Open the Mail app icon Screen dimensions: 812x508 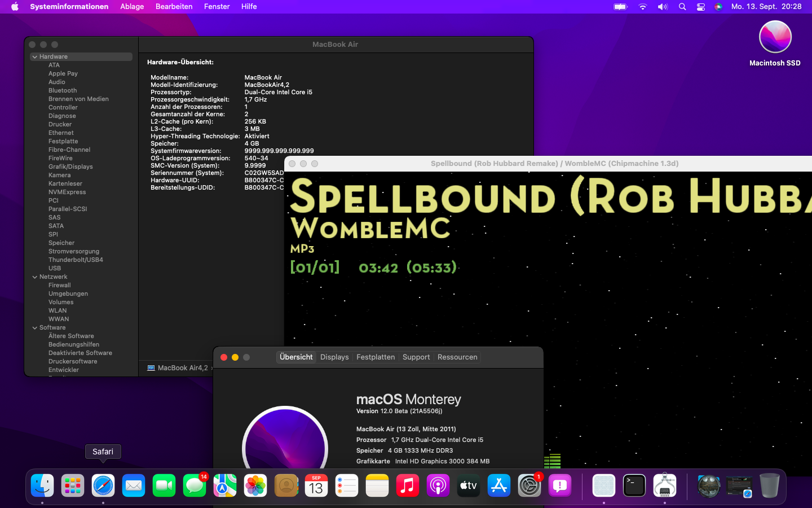[134, 485]
